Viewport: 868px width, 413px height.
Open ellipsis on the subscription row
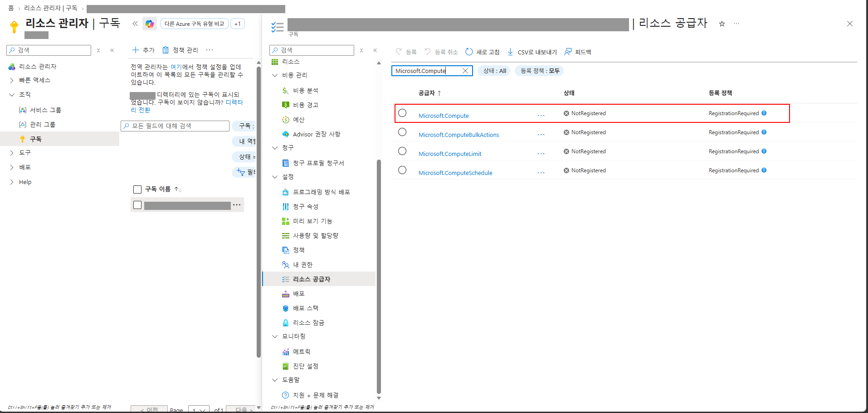pyautogui.click(x=237, y=205)
